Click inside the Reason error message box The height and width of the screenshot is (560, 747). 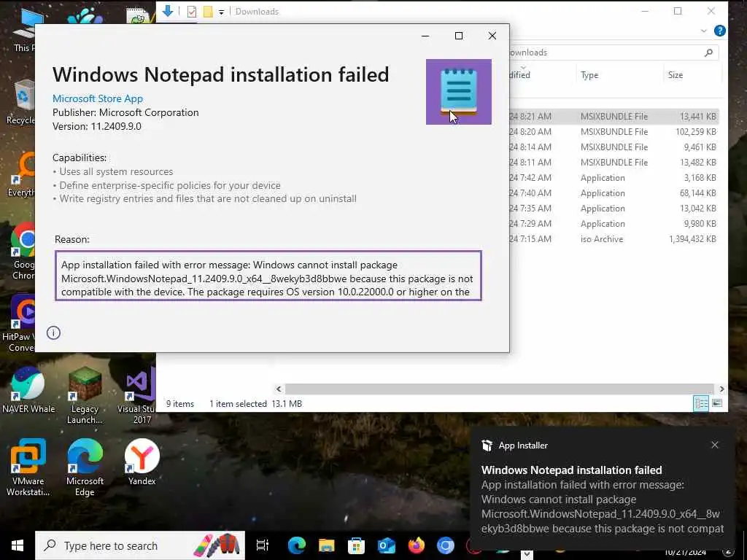[x=268, y=276]
